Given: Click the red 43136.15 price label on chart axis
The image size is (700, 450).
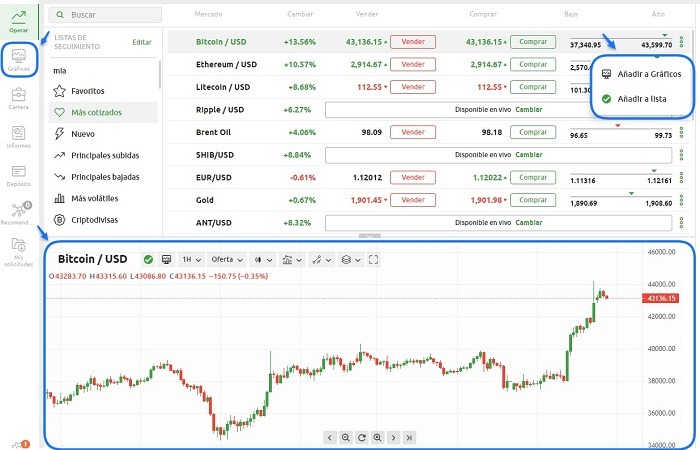Looking at the screenshot, I should pyautogui.click(x=660, y=298).
